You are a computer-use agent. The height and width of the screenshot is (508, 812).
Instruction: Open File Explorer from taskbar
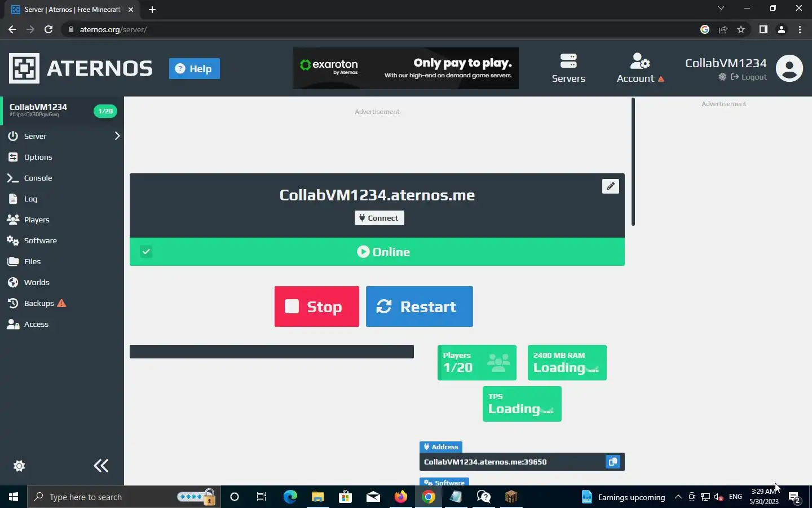point(317,497)
